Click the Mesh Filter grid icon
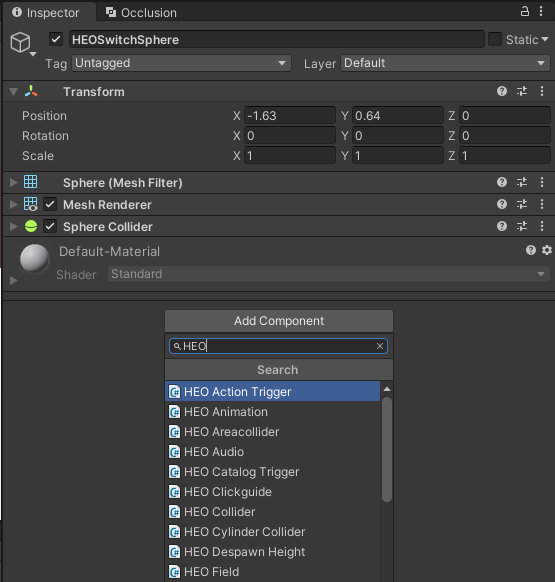555x582 pixels. coord(30,182)
